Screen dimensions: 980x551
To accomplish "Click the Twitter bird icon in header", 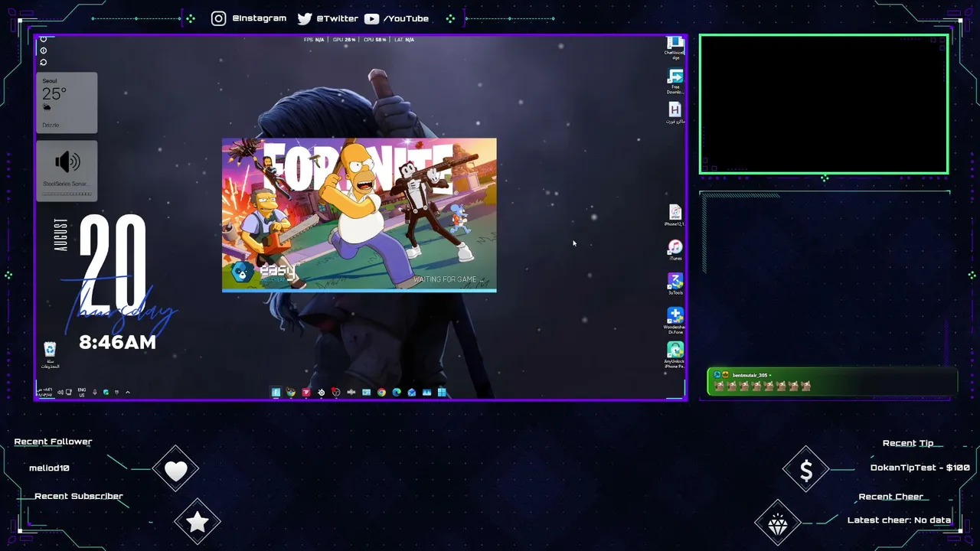I will click(x=305, y=18).
